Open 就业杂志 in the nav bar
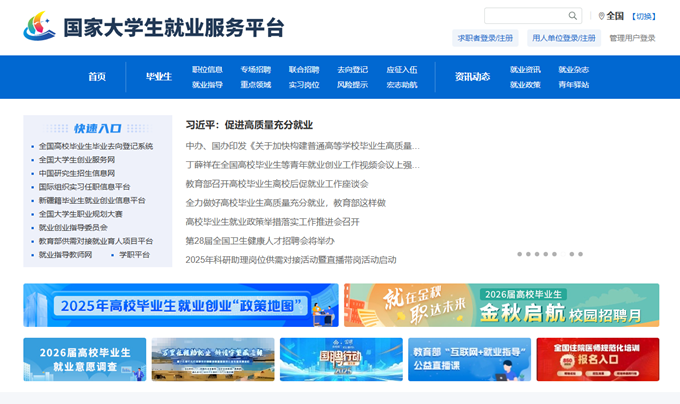This screenshot has height=404, width=680. click(574, 69)
